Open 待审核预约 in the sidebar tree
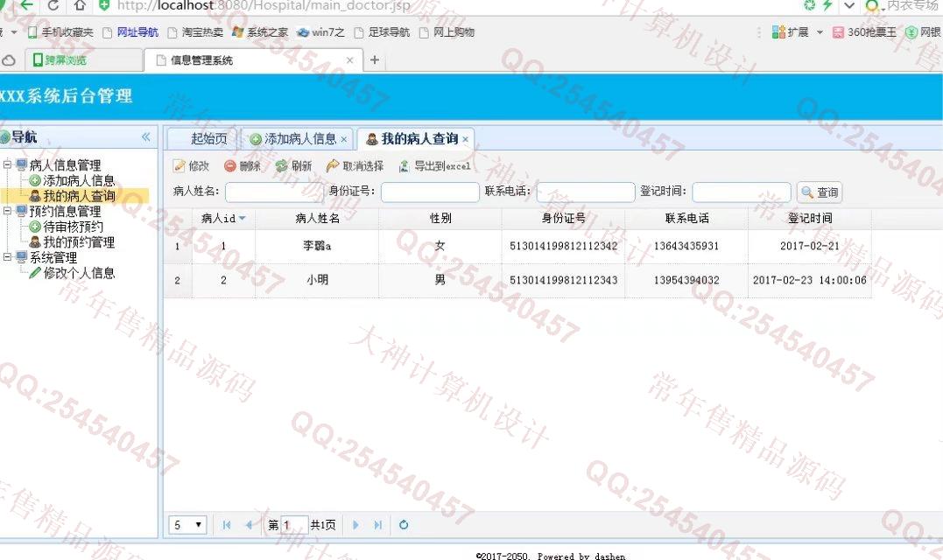This screenshot has height=560, width=943. 73,227
